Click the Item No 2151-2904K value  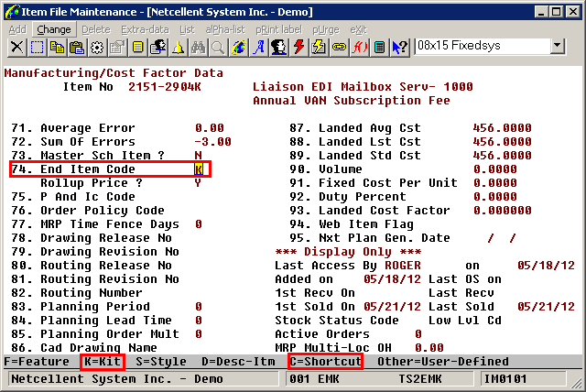165,87
